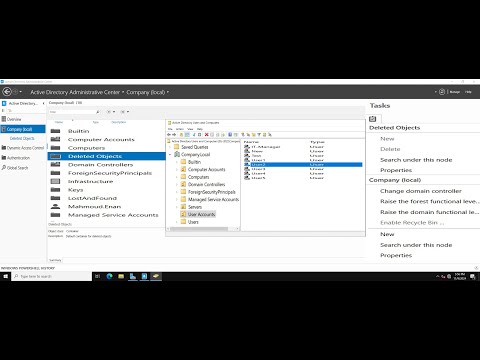Select the Mahmoud.Enan user row
This screenshot has width=480, height=360.
pyautogui.click(x=107, y=207)
